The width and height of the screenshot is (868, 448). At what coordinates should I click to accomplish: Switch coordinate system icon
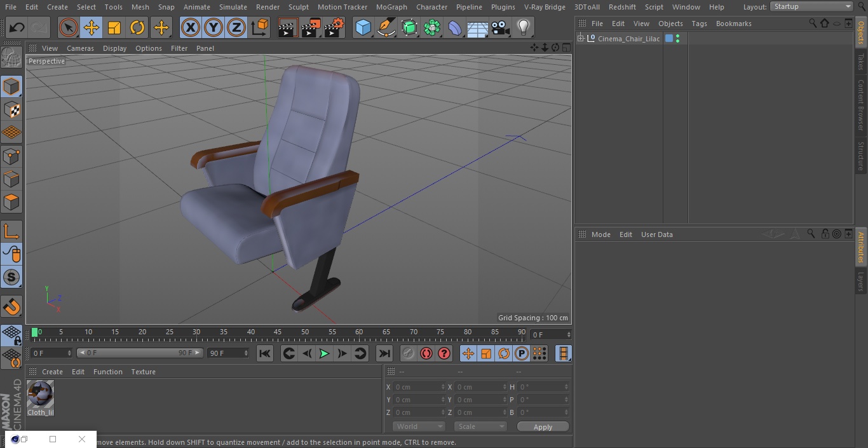click(x=260, y=27)
